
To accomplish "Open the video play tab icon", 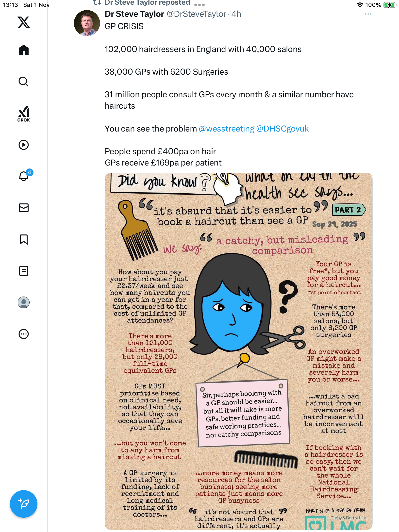I will 24,145.
